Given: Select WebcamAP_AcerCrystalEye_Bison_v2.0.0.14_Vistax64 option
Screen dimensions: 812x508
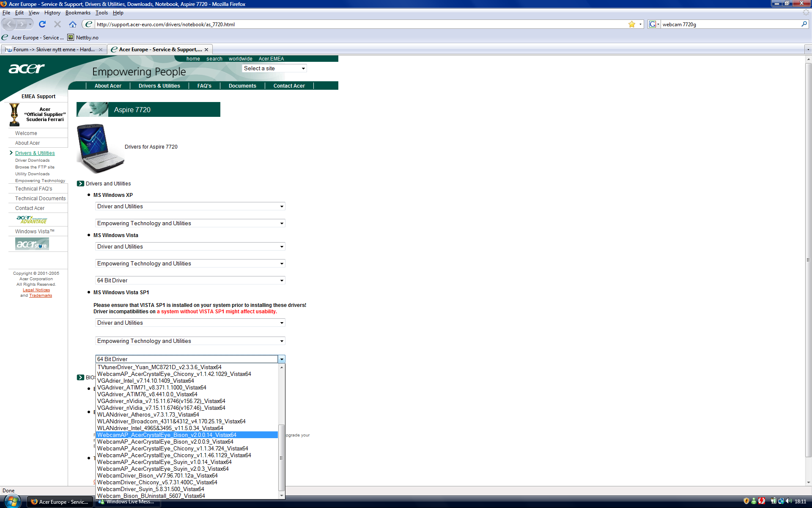Looking at the screenshot, I should pos(187,435).
